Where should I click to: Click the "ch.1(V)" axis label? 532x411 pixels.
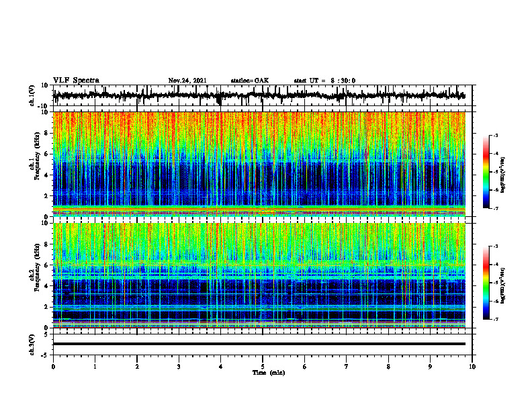click(32, 95)
